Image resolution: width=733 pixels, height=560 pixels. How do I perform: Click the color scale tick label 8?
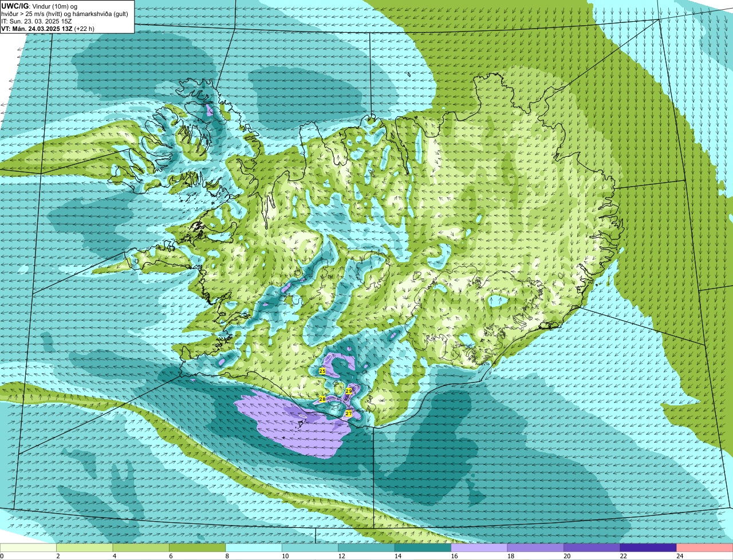pos(226,556)
